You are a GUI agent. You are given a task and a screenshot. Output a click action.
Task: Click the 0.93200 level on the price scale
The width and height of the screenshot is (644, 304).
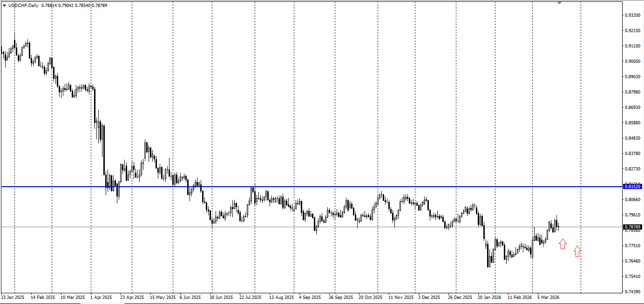(632, 15)
